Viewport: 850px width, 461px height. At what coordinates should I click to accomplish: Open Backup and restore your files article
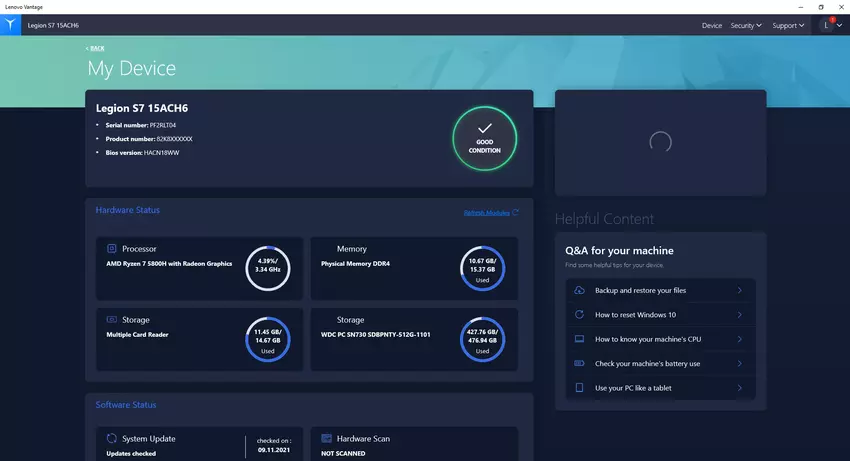point(640,290)
